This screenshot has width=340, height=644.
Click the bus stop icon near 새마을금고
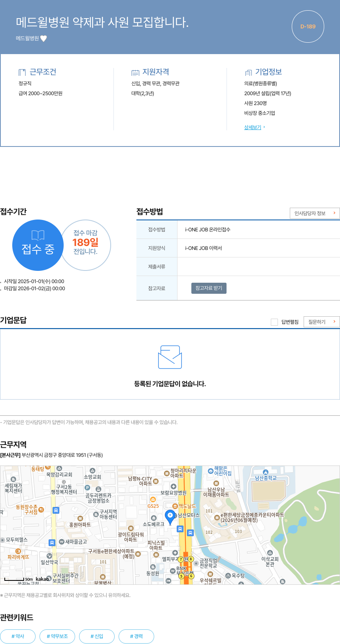click(52, 543)
